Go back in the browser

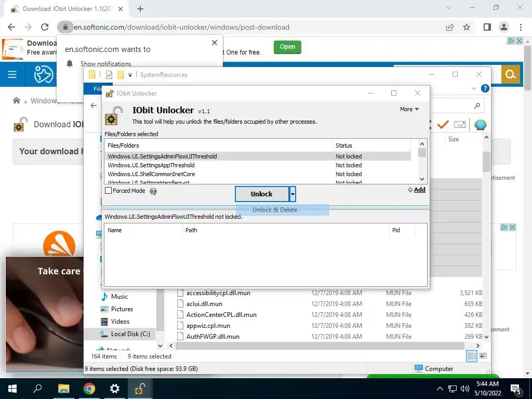pos(11,27)
